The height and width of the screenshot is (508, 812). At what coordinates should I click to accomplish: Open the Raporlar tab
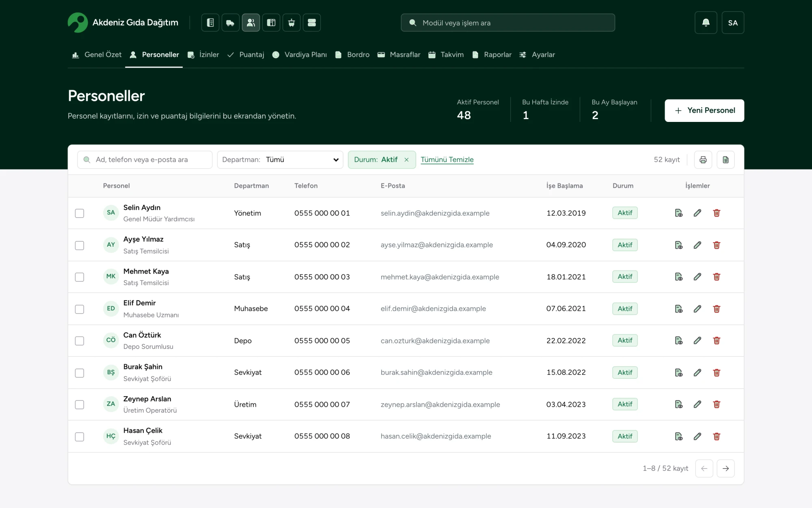pyautogui.click(x=492, y=54)
